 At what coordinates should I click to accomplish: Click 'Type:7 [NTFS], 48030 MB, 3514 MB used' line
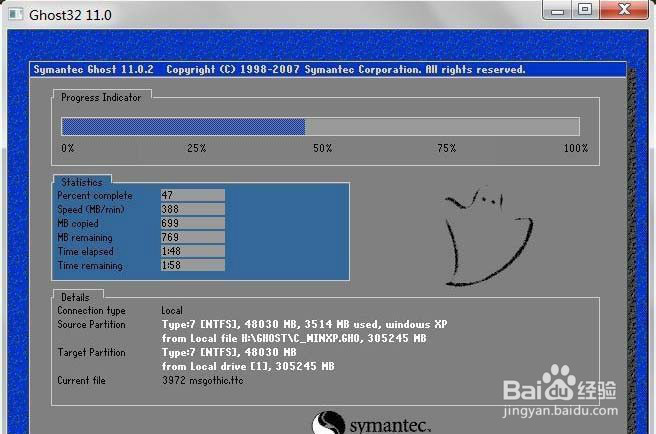[x=305, y=324]
